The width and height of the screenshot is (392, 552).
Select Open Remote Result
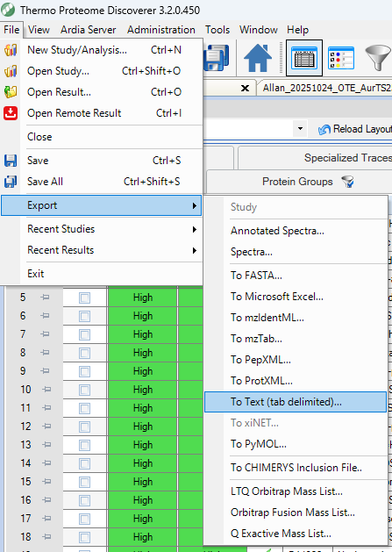coord(102,113)
